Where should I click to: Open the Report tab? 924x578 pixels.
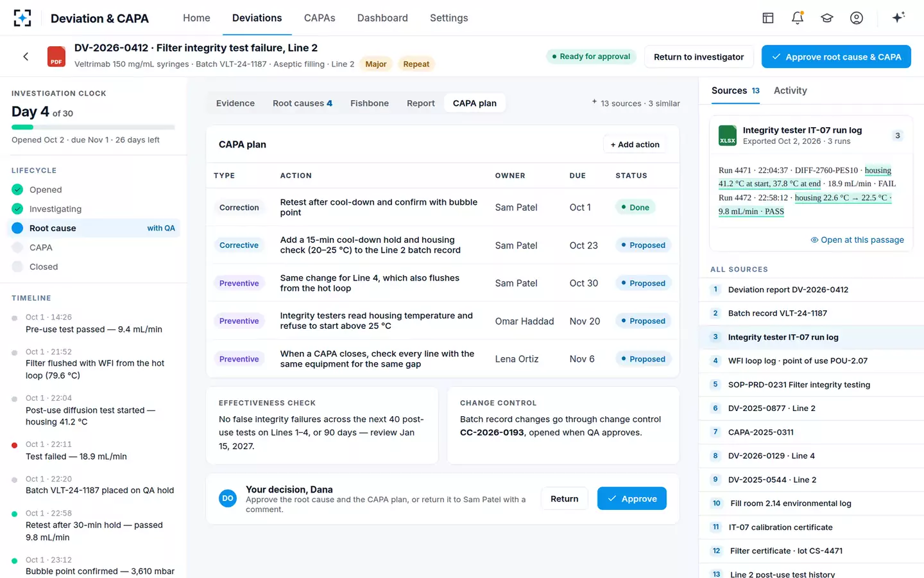coord(421,103)
